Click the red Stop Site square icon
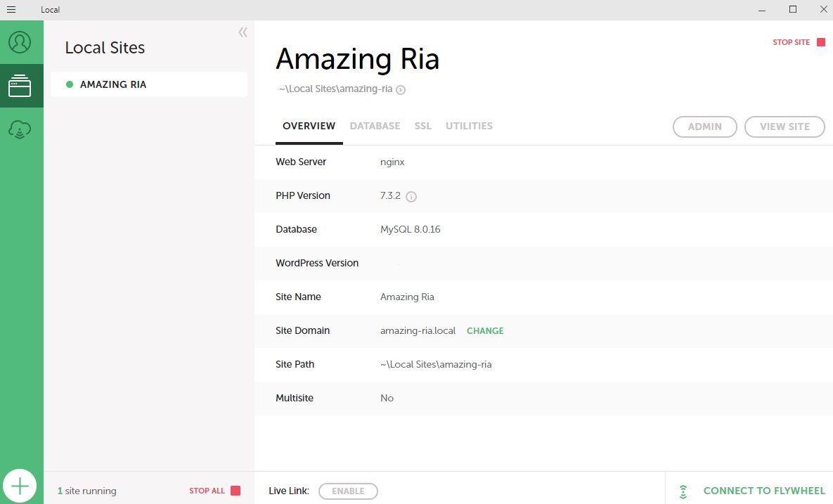Screen dimensions: 833x504 821,42
